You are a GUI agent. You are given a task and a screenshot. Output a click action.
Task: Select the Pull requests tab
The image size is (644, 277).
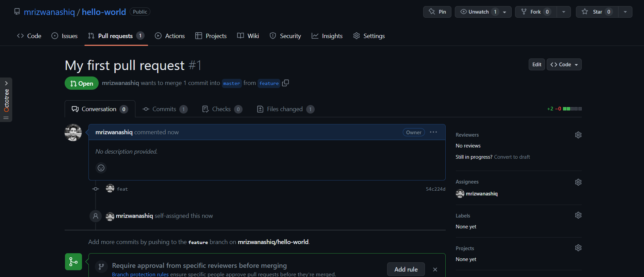coord(116,36)
